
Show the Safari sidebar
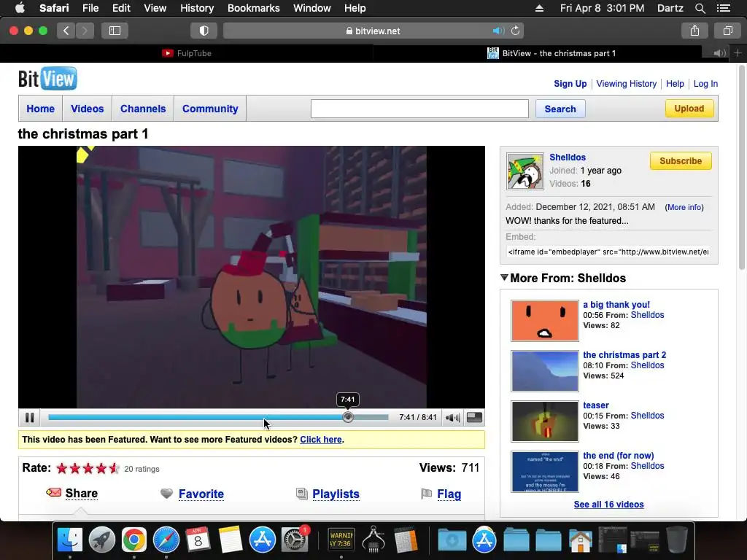115,31
